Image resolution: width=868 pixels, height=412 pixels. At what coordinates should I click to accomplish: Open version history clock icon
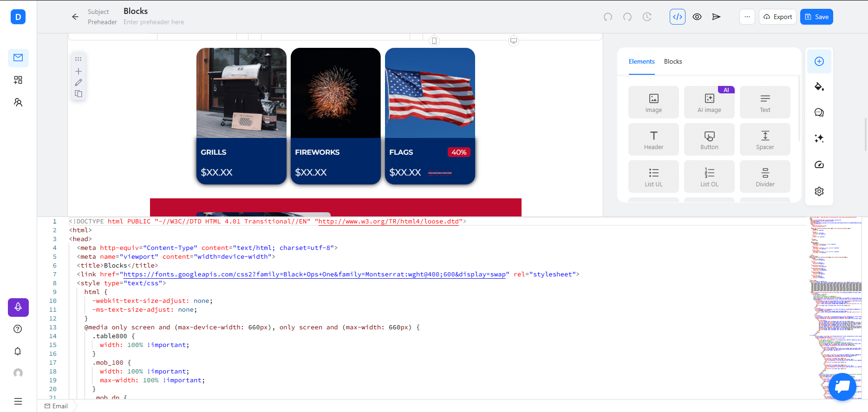pyautogui.click(x=647, y=17)
